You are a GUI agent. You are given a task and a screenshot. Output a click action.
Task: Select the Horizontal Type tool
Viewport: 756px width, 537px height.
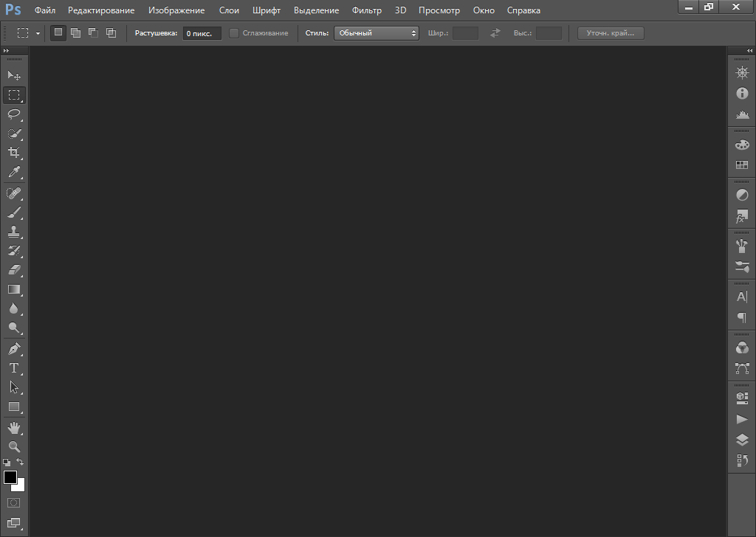14,367
